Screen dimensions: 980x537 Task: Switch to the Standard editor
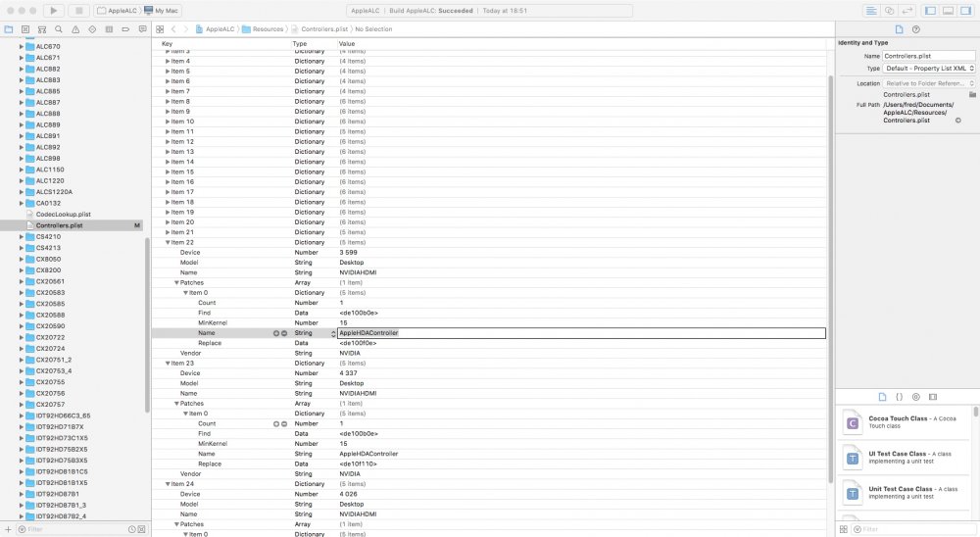871,11
